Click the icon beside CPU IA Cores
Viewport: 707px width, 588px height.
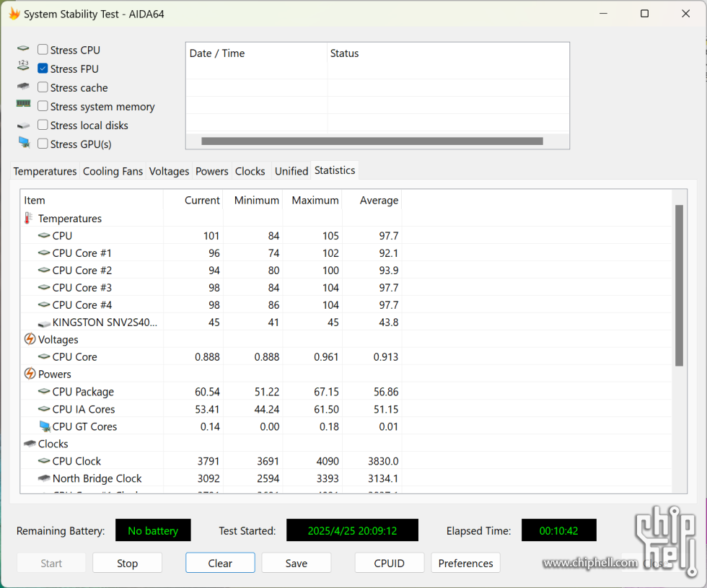(44, 408)
